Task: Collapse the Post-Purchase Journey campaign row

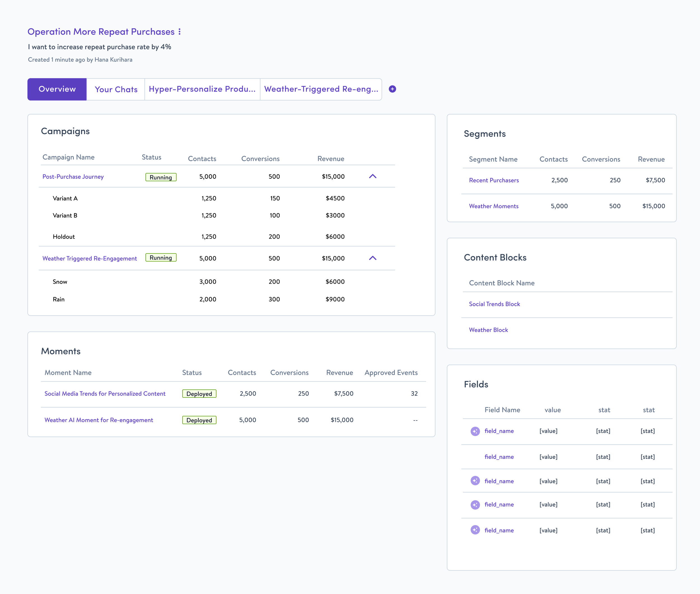Action: point(372,176)
